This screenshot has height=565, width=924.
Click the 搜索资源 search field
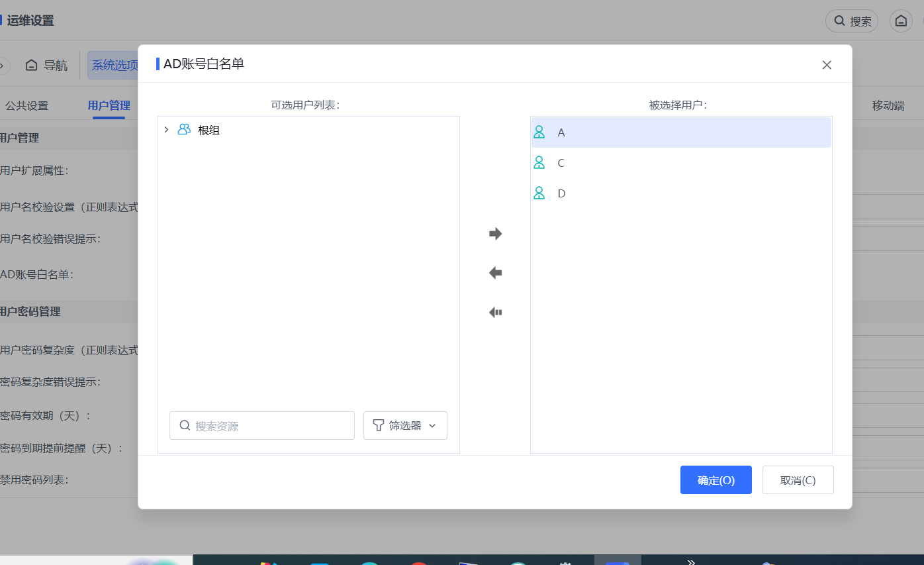pyautogui.click(x=262, y=425)
